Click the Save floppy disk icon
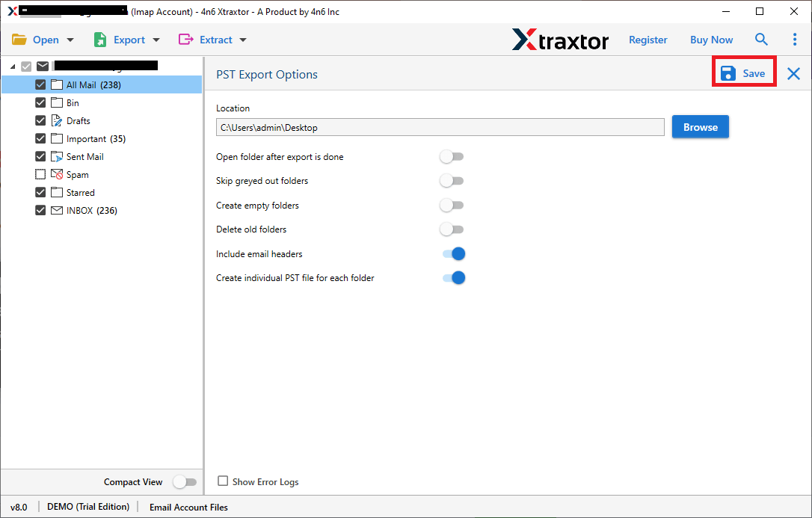Viewport: 812px width, 518px height. click(728, 73)
